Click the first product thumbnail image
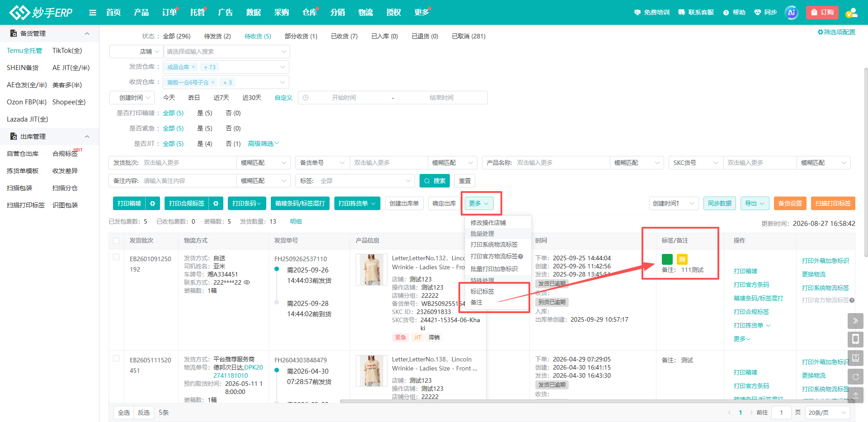 point(372,270)
